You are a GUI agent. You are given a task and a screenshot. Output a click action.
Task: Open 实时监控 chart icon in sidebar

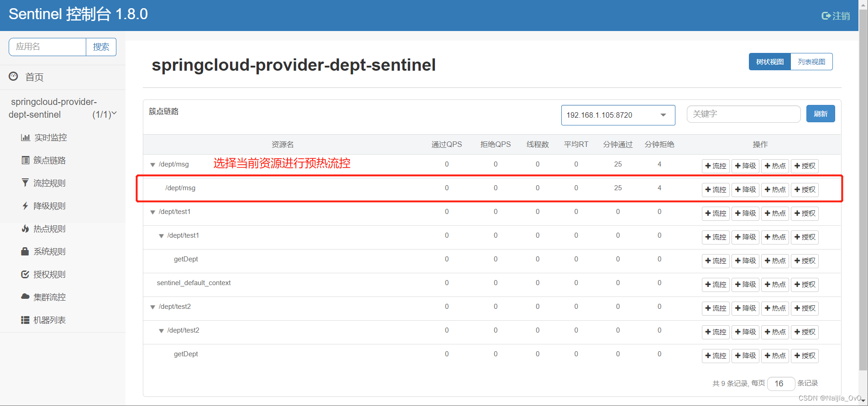click(26, 137)
